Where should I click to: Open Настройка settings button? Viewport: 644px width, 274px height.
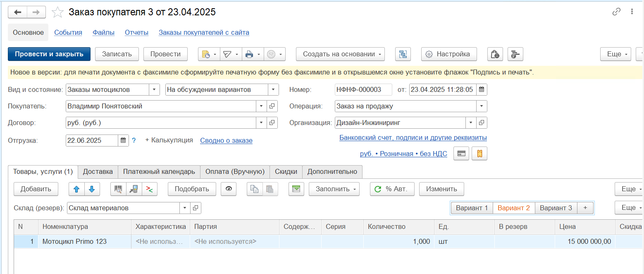pyautogui.click(x=449, y=54)
